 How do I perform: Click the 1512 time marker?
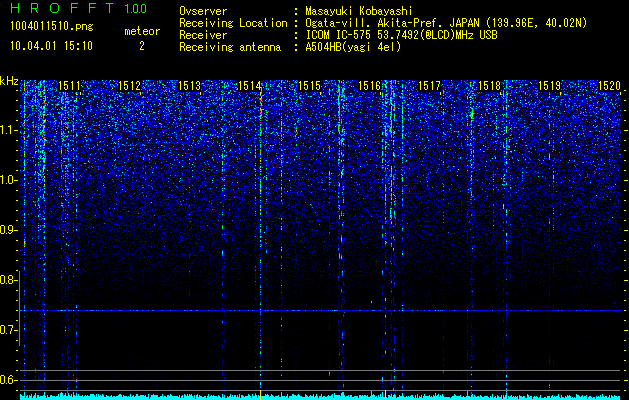pyautogui.click(x=129, y=86)
